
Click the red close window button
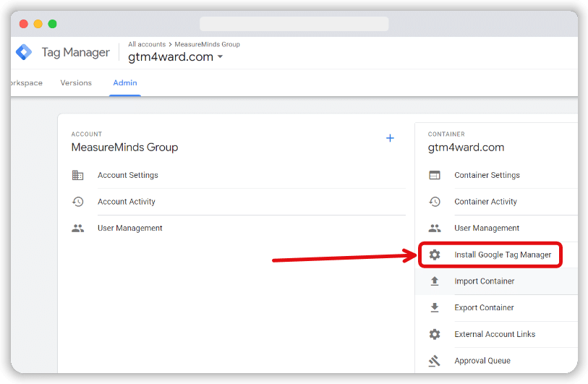tap(24, 24)
